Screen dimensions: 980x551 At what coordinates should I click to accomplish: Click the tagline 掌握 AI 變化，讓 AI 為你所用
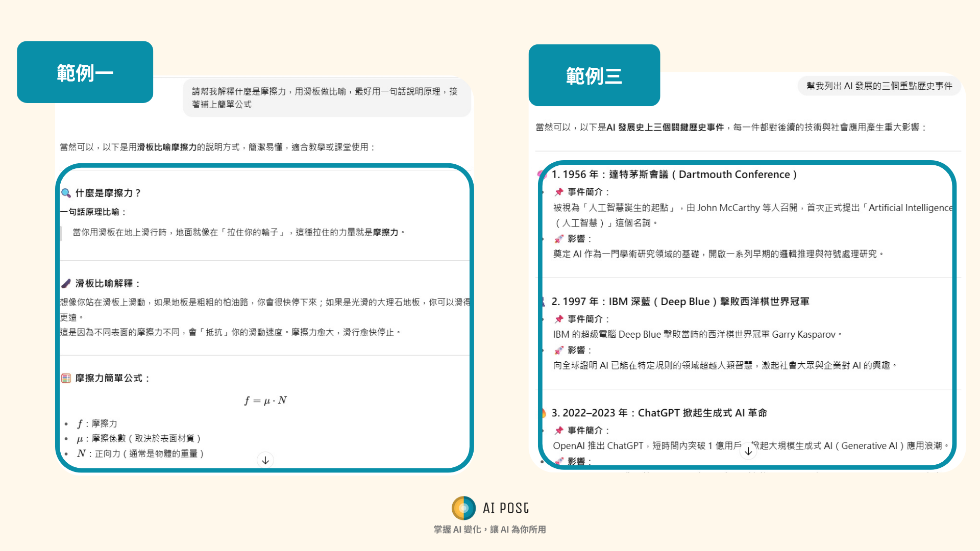coord(489,530)
